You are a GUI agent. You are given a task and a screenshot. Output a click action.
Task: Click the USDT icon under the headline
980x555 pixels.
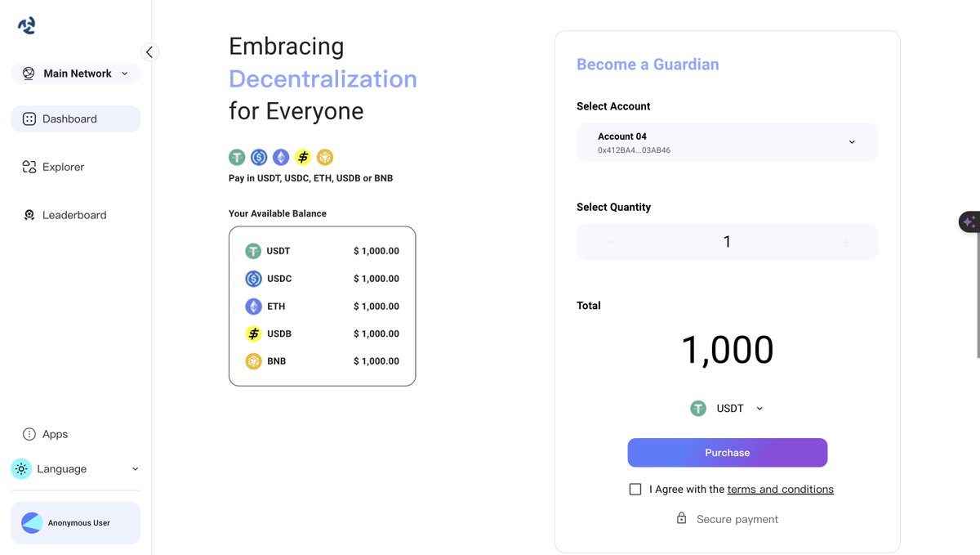pos(237,157)
